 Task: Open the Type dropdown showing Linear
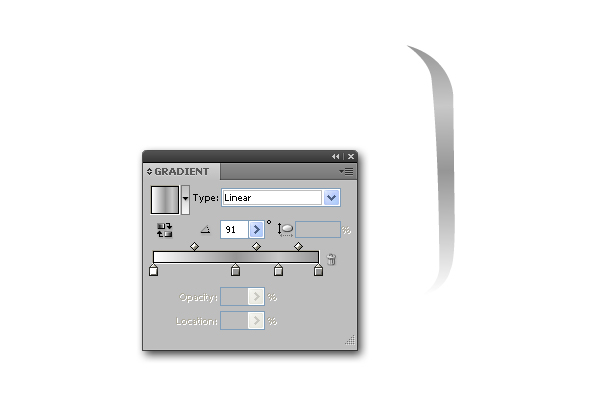coord(281,198)
